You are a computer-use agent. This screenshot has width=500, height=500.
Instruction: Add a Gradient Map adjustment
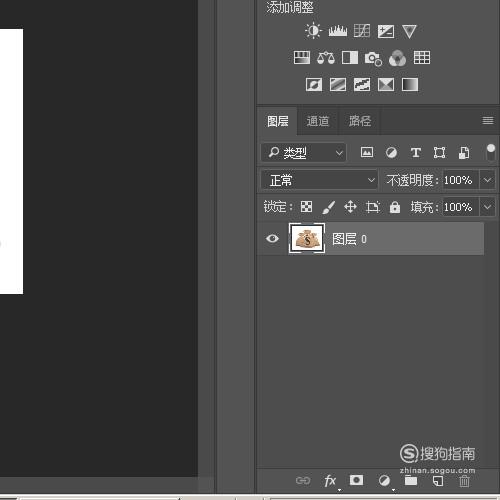point(410,84)
